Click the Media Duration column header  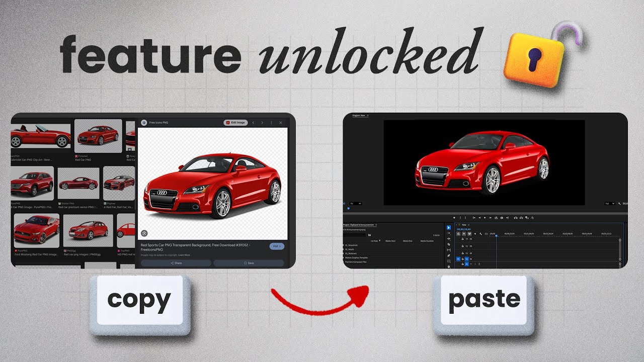[427, 241]
